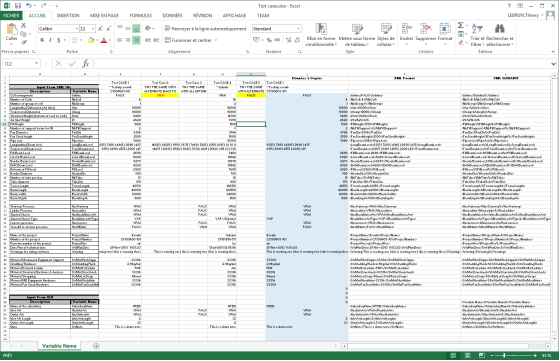The image size is (560, 361).
Task: Open the Name Box dropdown showing I12
Action: [x=36, y=64]
